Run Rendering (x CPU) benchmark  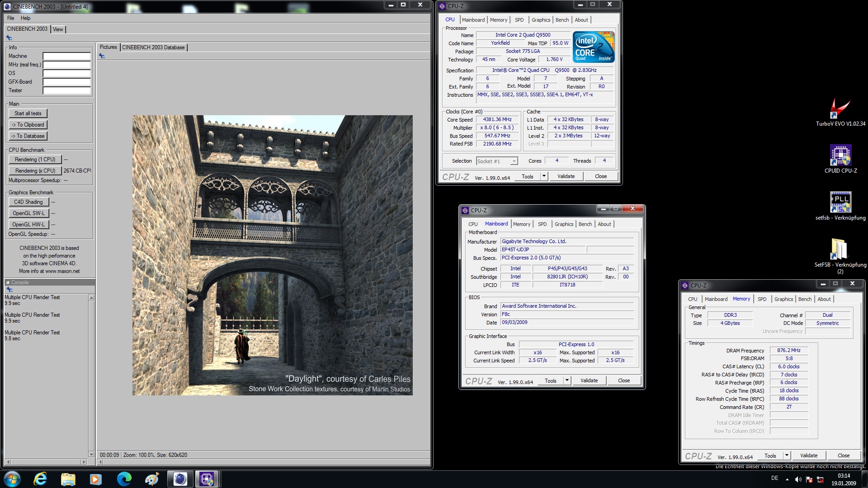click(35, 171)
